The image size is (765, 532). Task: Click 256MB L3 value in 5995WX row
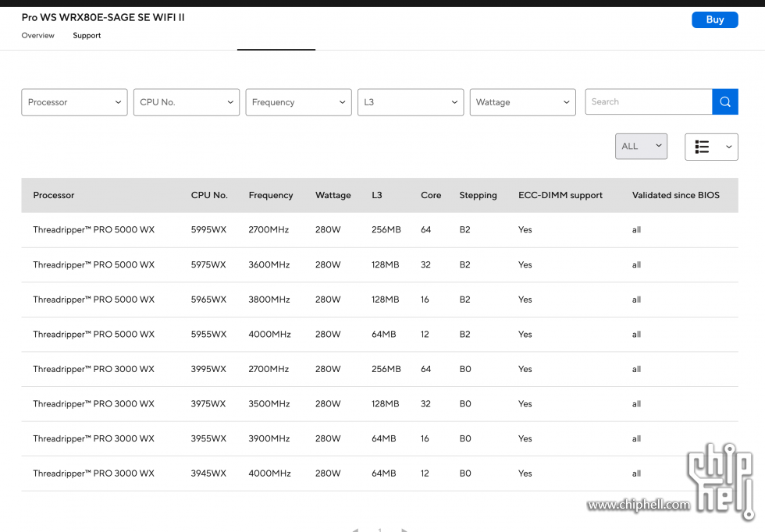click(386, 229)
